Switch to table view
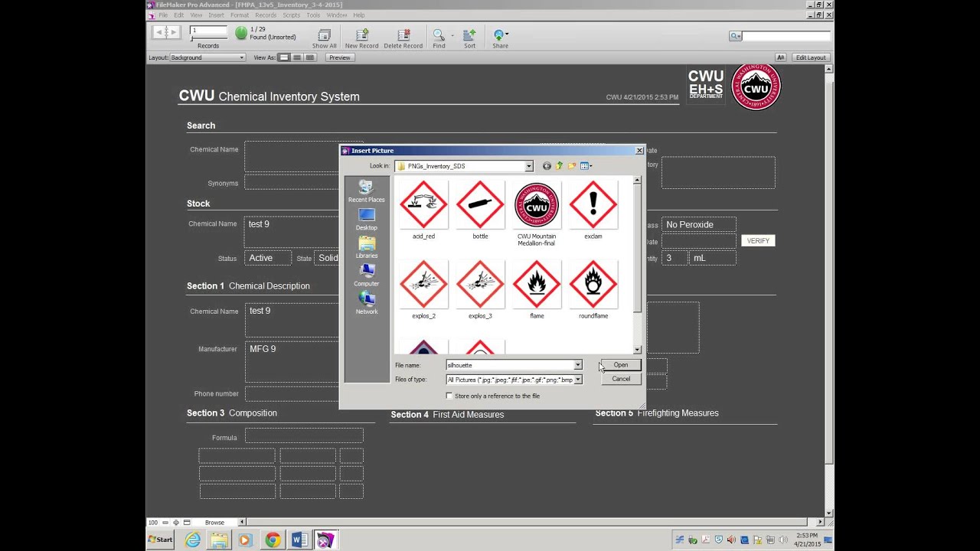This screenshot has height=551, width=980. pos(310,57)
